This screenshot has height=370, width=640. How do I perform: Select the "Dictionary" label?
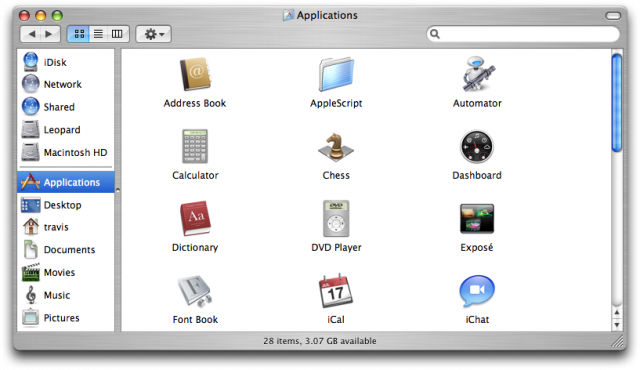tap(195, 248)
